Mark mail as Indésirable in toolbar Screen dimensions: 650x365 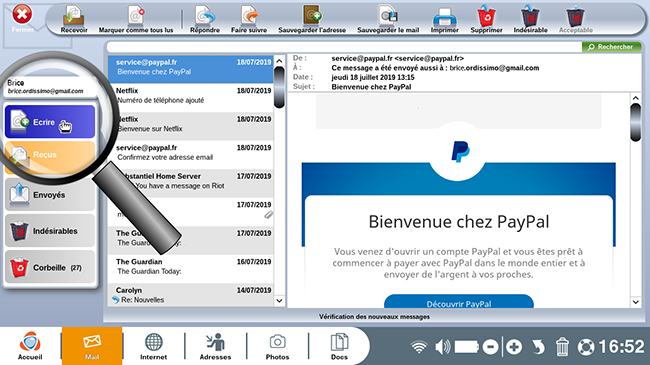[530, 19]
